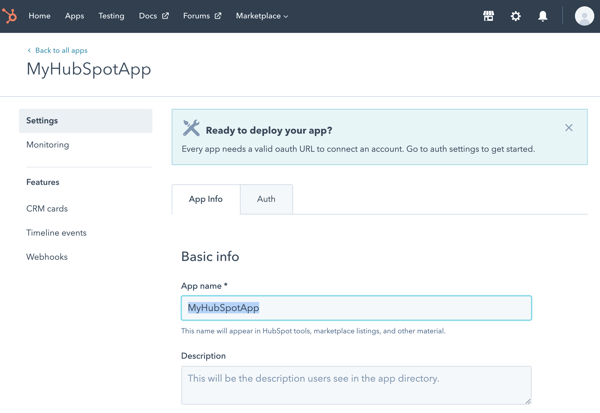Dismiss the deploy app banner

point(569,128)
